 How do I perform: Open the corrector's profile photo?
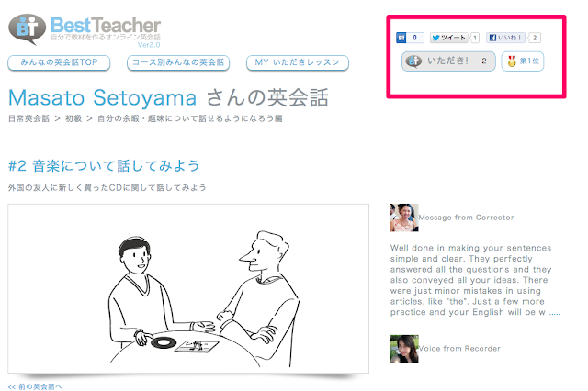click(x=404, y=218)
